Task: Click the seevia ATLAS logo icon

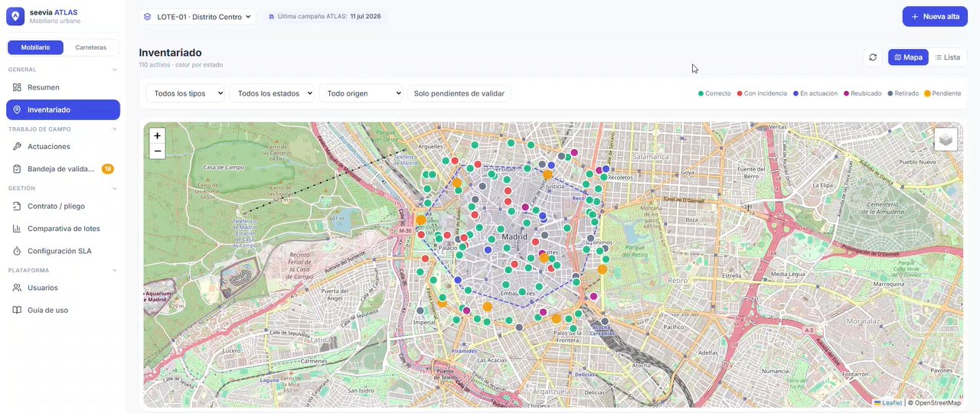Action: point(15,16)
